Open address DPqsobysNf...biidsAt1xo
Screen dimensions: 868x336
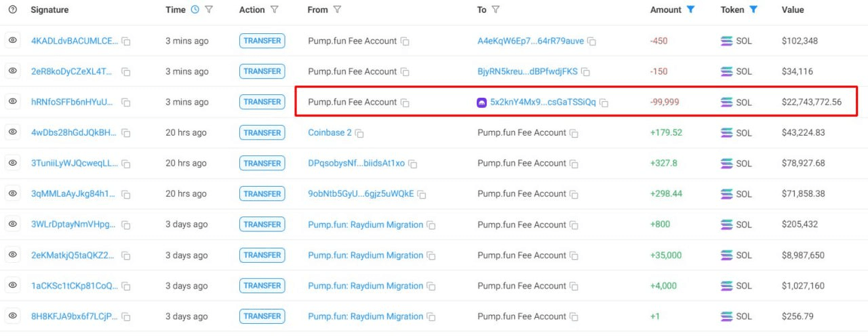click(x=356, y=163)
